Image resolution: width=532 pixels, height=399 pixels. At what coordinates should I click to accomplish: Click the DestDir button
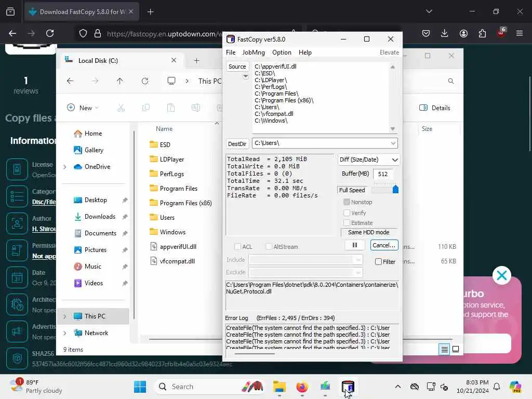coord(237,143)
